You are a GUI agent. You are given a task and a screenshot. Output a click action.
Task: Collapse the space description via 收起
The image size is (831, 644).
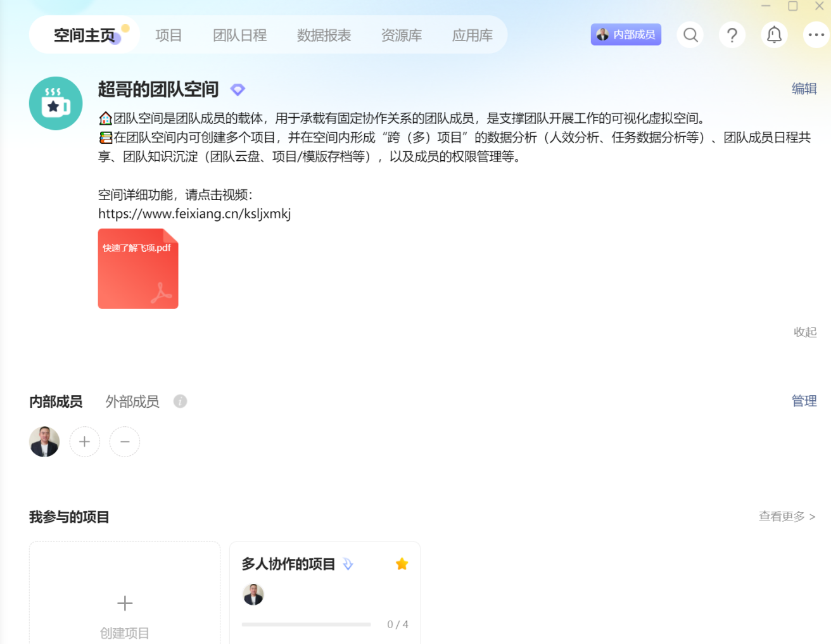tap(804, 332)
